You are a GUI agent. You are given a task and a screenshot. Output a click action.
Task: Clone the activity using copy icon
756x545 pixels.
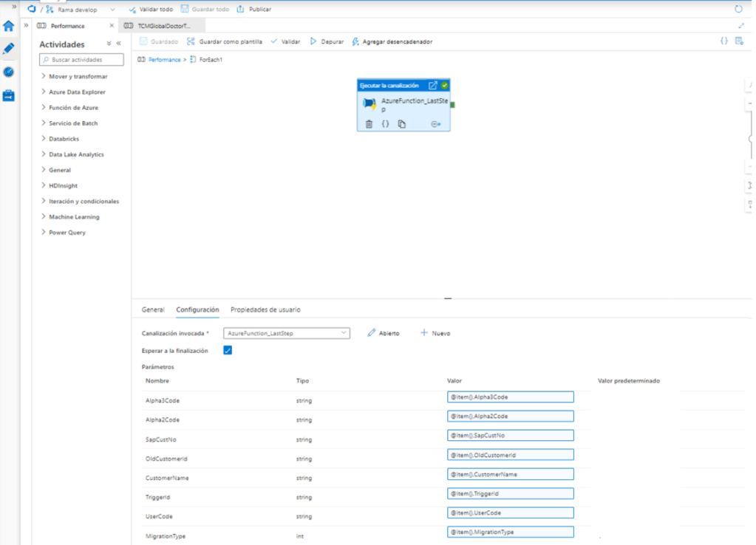pyautogui.click(x=401, y=124)
